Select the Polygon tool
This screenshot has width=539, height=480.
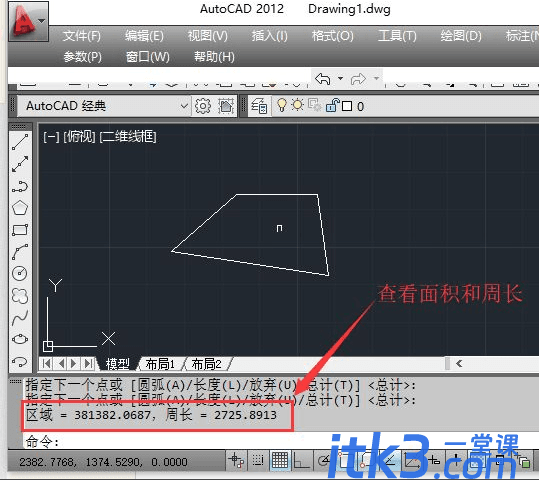coord(20,208)
